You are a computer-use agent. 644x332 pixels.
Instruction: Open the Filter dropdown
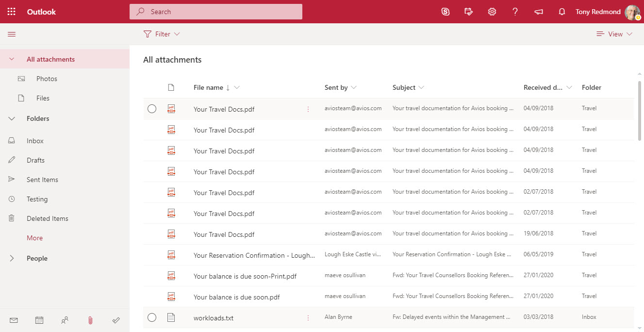(162, 34)
